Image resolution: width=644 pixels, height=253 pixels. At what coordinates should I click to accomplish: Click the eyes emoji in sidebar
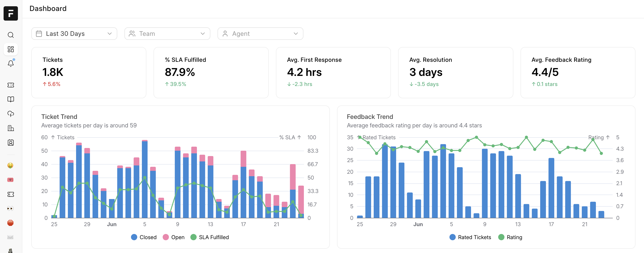coord(11,208)
